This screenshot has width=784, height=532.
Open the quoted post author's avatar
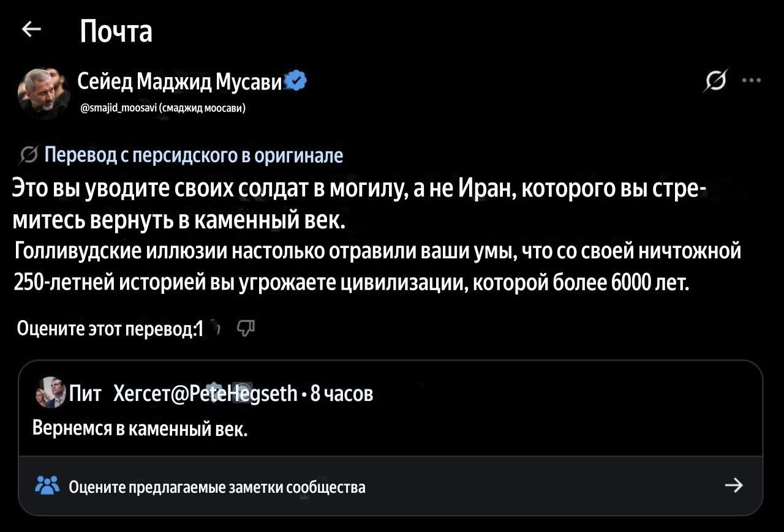pos(50,392)
